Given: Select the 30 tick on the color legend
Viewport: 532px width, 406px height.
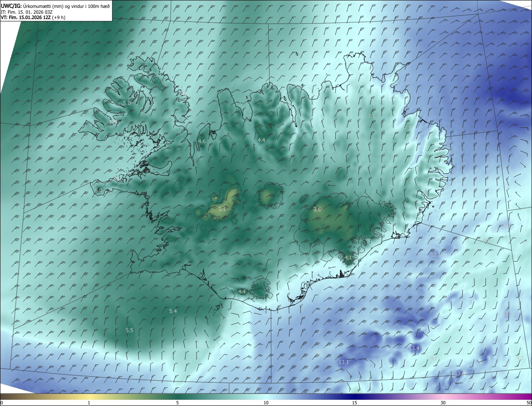Looking at the screenshot, I should coord(443,403).
